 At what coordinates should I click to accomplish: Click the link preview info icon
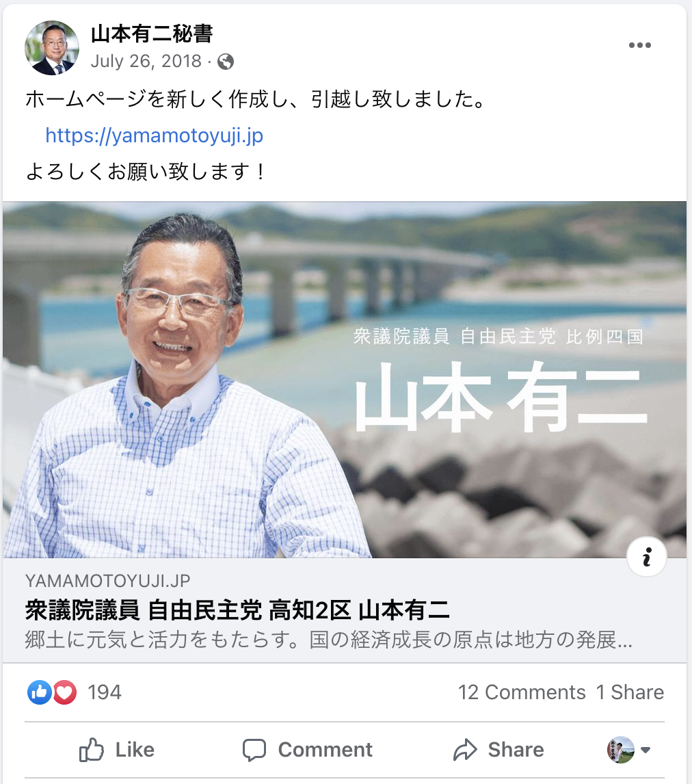coord(647,556)
